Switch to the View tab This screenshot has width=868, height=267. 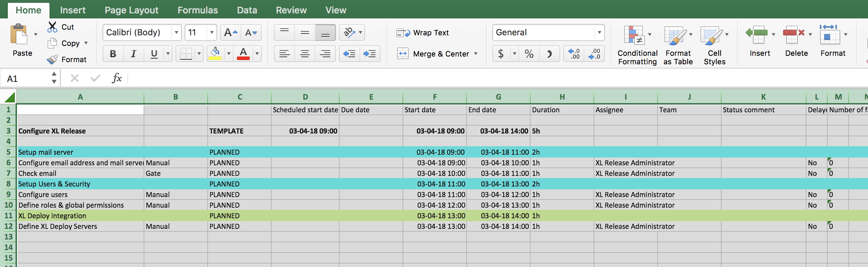336,10
